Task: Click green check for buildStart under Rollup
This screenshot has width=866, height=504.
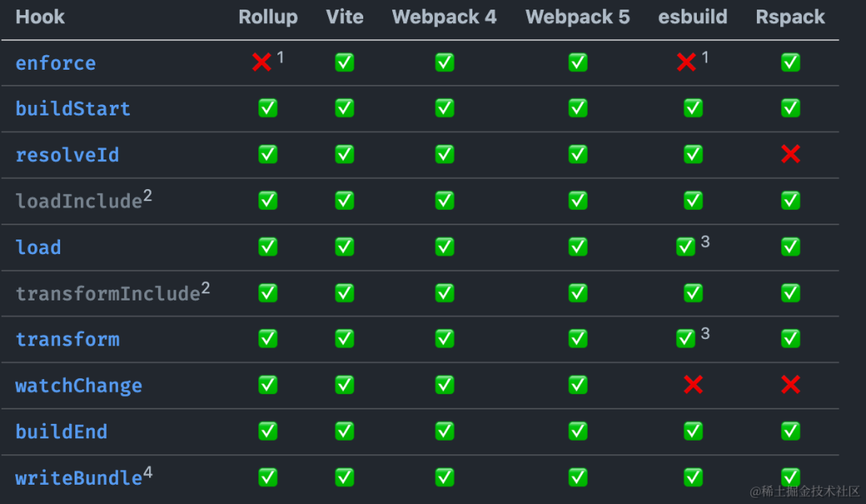Action: pos(268,108)
